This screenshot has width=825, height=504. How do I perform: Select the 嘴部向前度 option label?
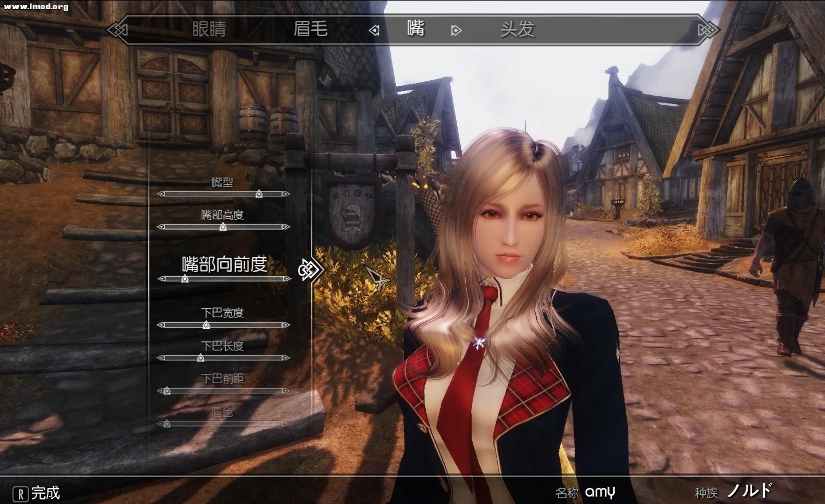(224, 264)
